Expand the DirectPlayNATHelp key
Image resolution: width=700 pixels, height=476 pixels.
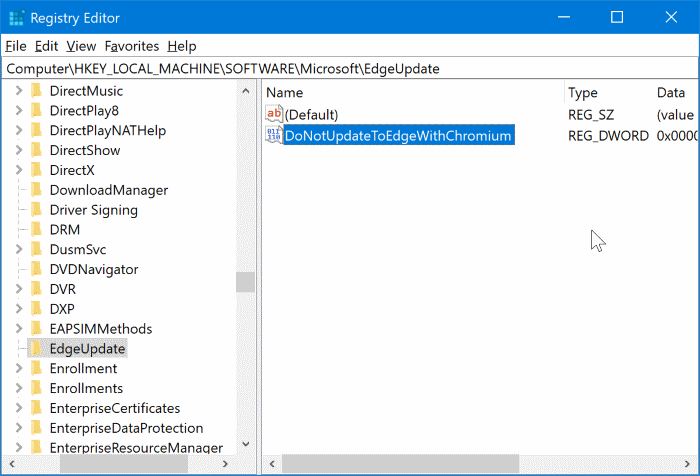[19, 130]
